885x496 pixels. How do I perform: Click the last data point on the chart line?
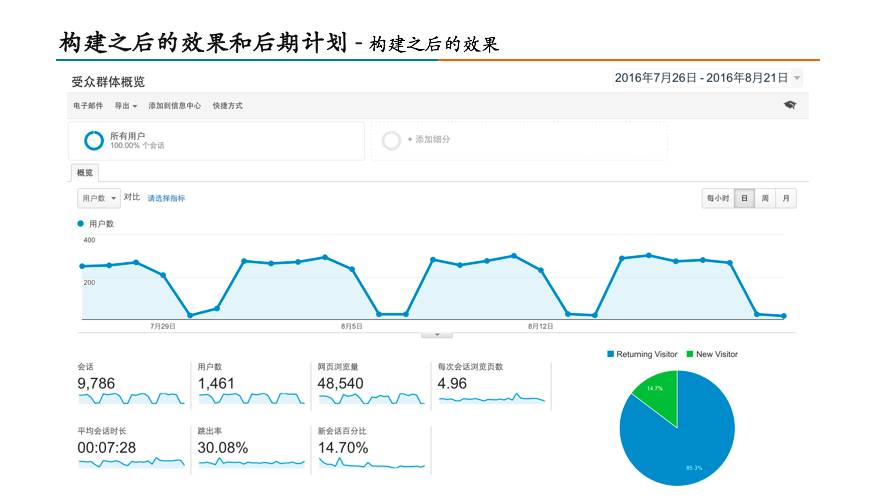pos(783,316)
